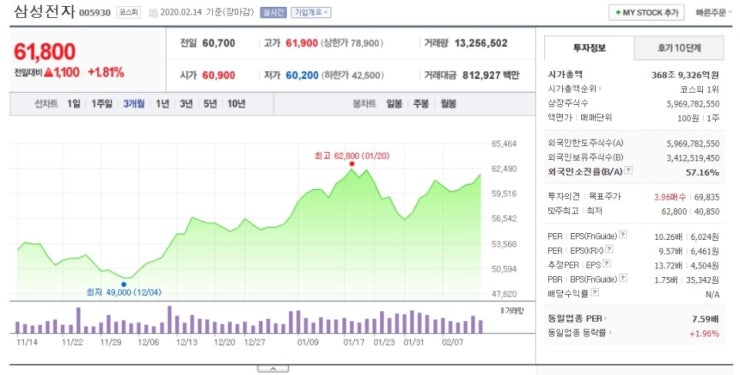Toggle the 실시간 real-time badge

(x=273, y=13)
